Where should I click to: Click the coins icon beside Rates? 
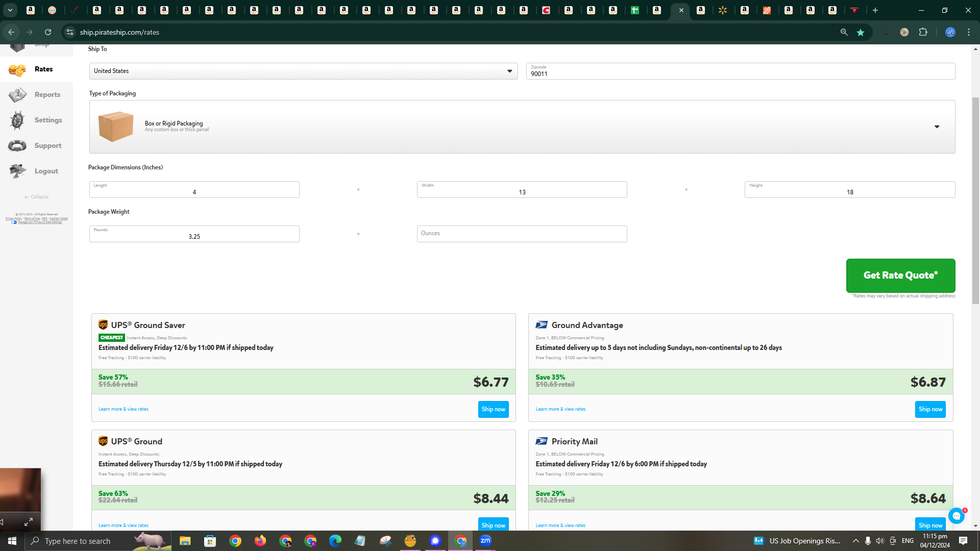pos(17,70)
